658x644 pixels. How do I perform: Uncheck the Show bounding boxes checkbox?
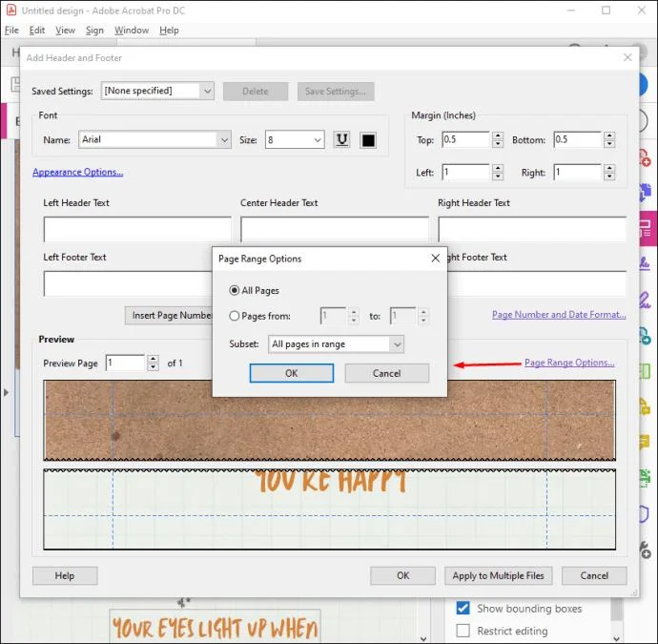click(x=463, y=608)
